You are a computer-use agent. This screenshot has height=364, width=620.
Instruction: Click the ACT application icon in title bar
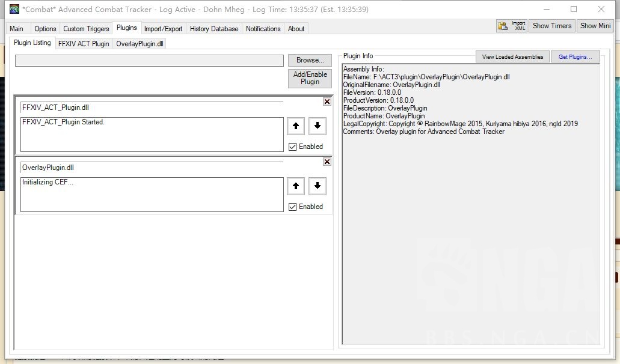[x=14, y=9]
